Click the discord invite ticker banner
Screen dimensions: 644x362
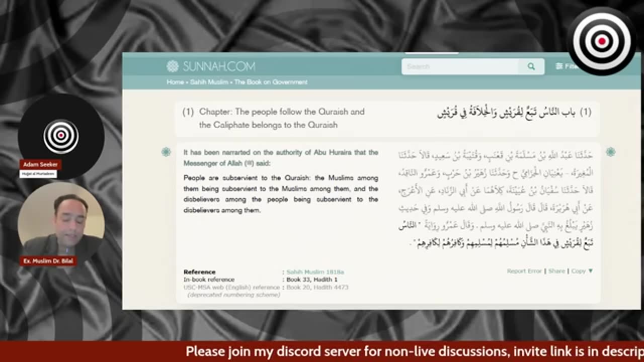click(x=322, y=351)
